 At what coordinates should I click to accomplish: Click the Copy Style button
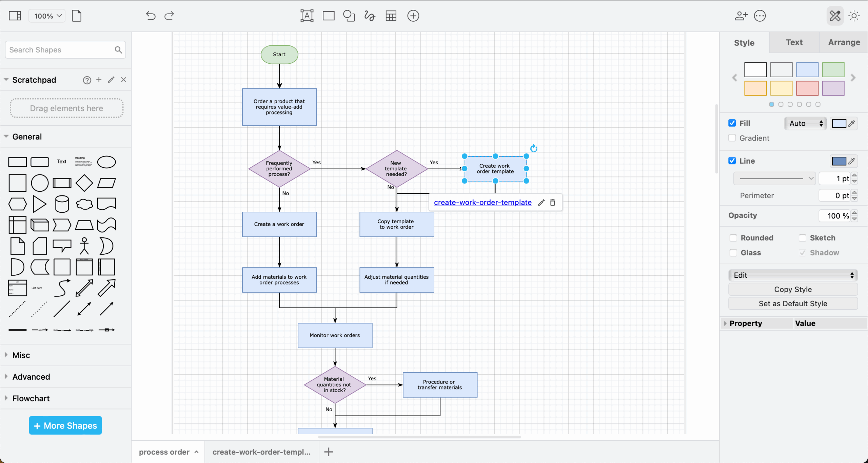click(x=793, y=289)
